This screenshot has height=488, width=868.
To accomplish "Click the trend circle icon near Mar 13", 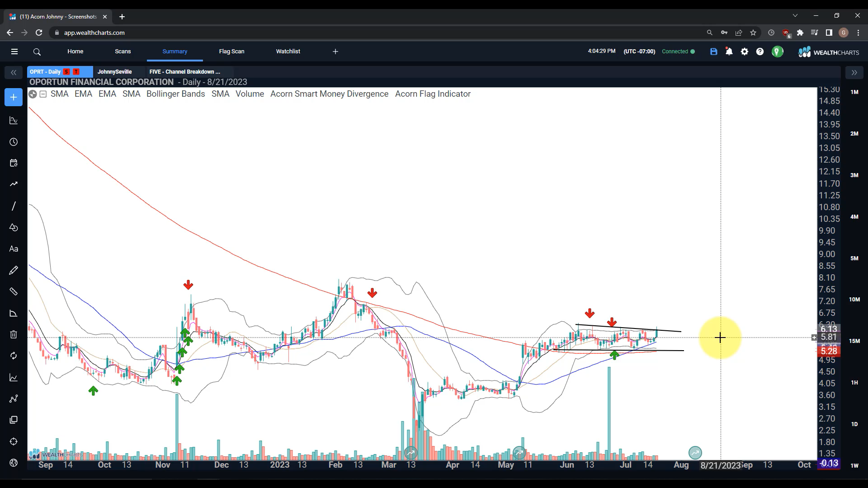I will coord(411,452).
